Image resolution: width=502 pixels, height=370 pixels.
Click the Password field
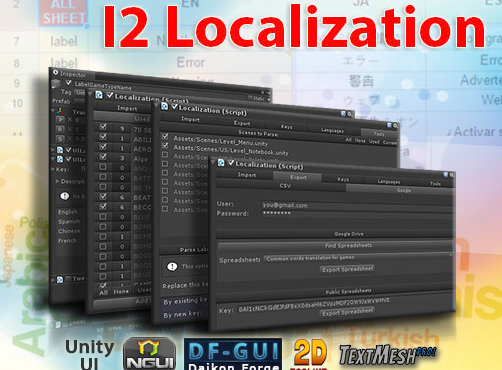(x=357, y=214)
